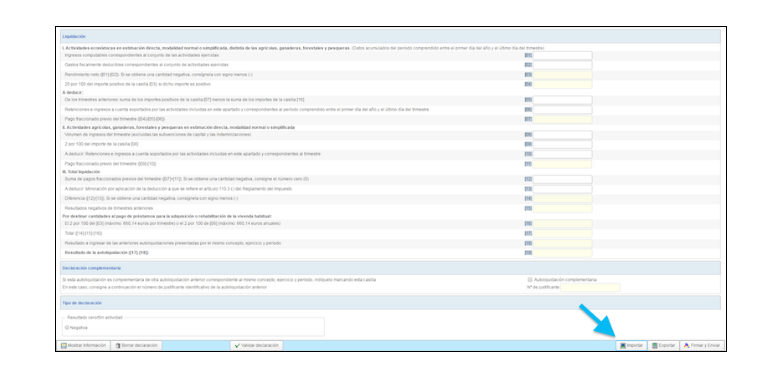Click the 'Resultado cero/Sin actividad' group label
The height and width of the screenshot is (376, 761).
pyautogui.click(x=95, y=317)
